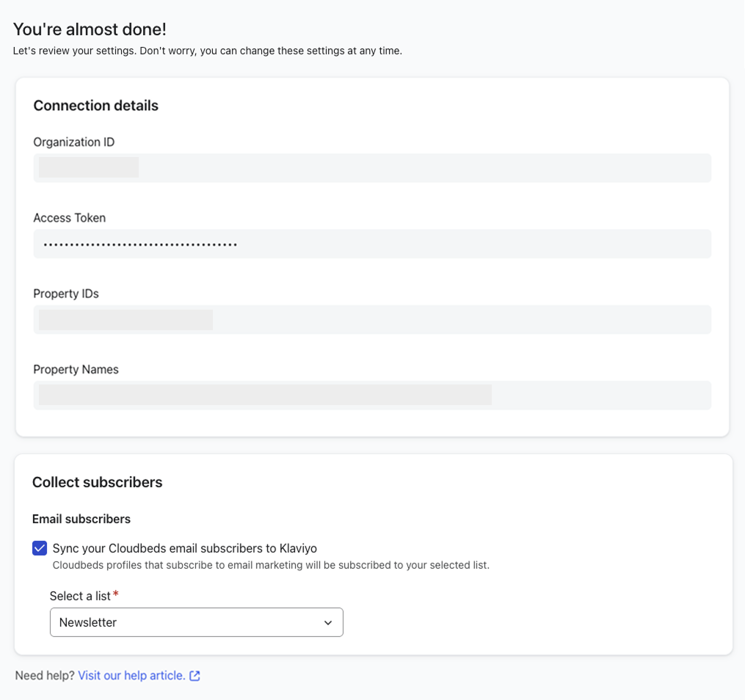Click the 'Organization ID' label

click(x=73, y=142)
